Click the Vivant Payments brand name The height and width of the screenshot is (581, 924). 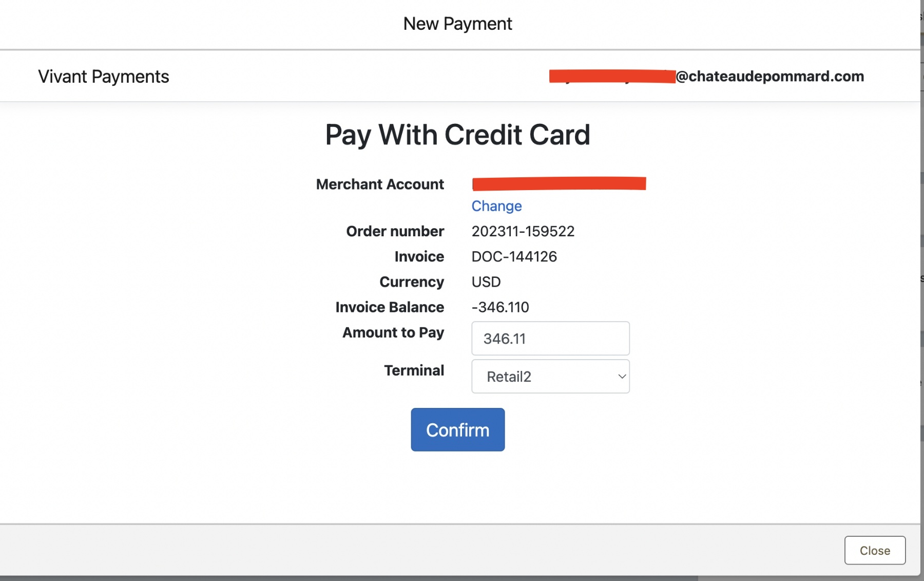[x=104, y=77]
